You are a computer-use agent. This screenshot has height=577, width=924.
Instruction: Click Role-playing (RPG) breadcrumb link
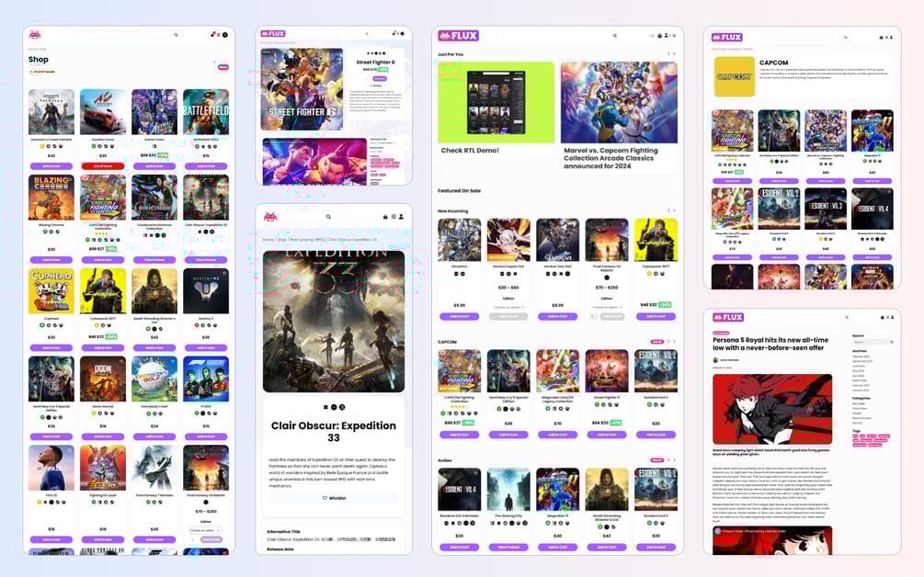(307, 240)
